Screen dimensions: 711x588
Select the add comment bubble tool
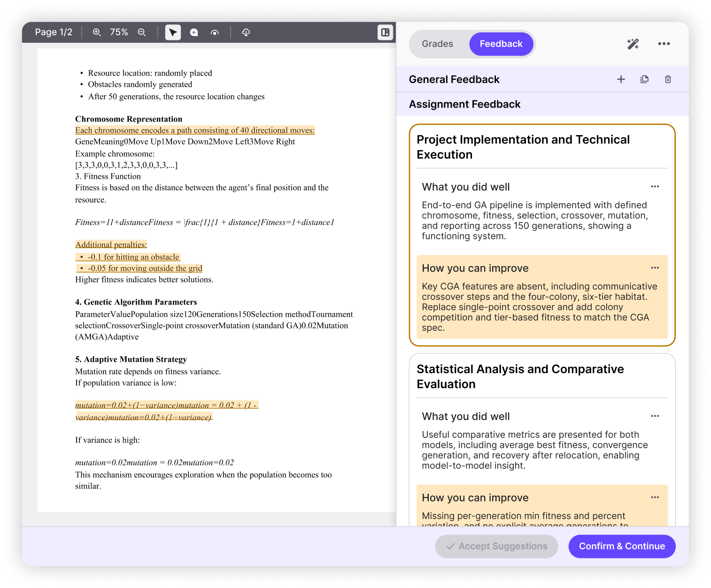(x=194, y=32)
